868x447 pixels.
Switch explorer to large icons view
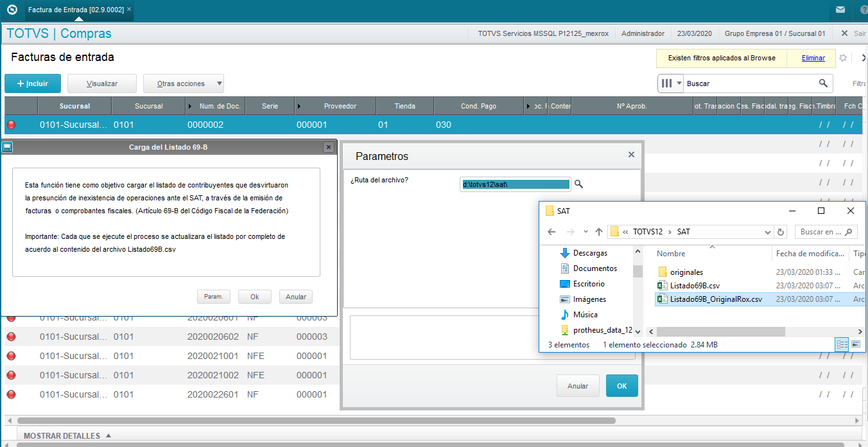point(856,345)
